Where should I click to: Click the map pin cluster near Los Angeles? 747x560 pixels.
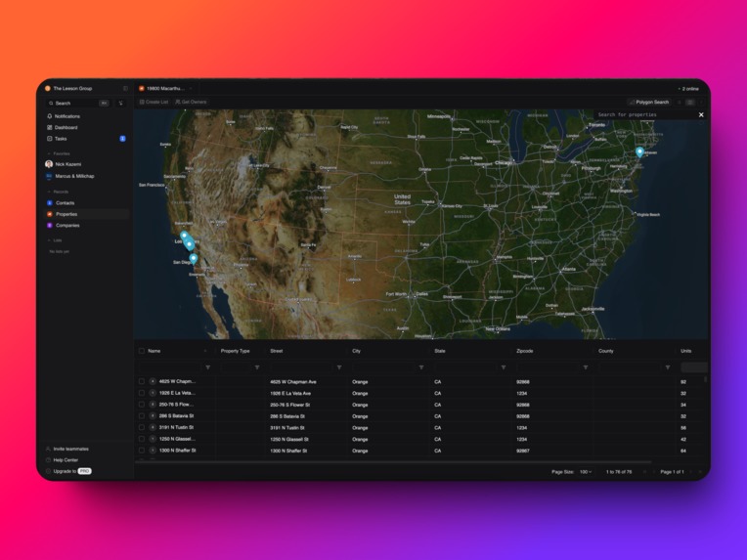(x=187, y=240)
